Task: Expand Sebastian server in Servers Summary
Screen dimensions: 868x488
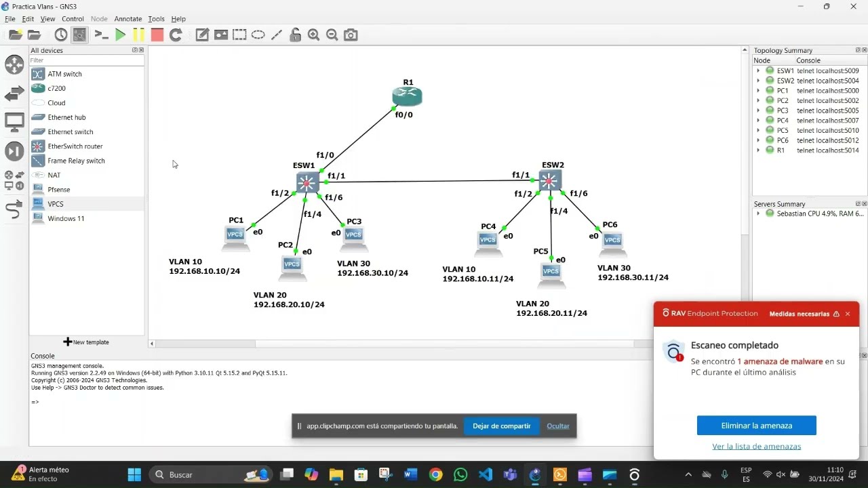Action: coord(758,213)
